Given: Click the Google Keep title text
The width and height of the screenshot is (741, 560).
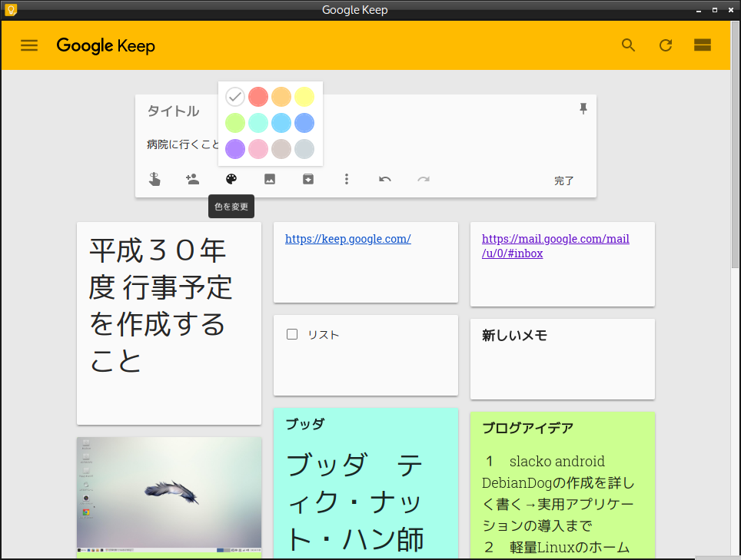Looking at the screenshot, I should tap(105, 46).
